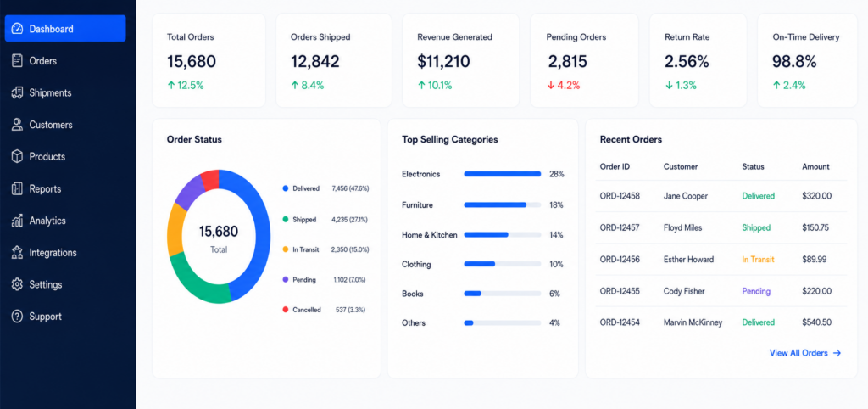Open the Analytics menu item
868x409 pixels.
coord(65,221)
